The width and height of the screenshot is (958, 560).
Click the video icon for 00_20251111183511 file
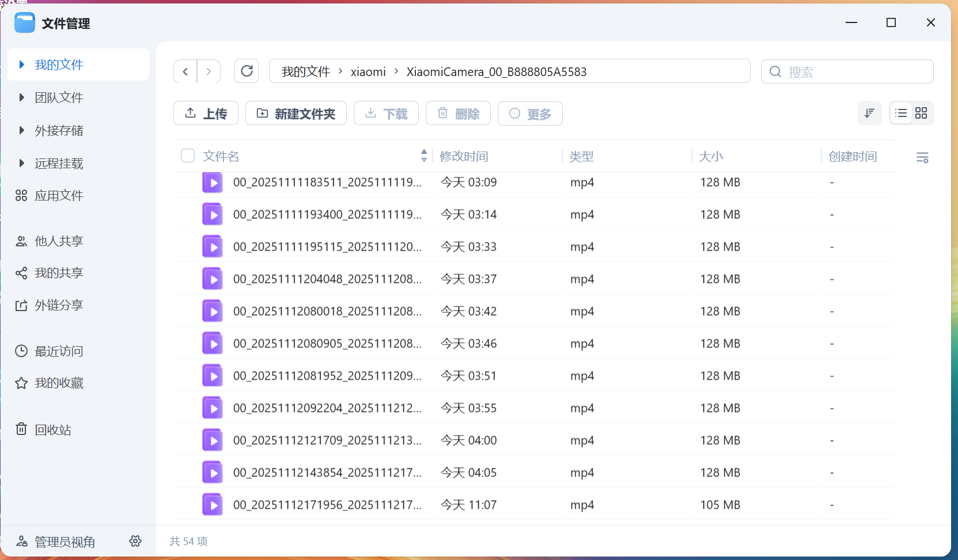[x=213, y=183]
